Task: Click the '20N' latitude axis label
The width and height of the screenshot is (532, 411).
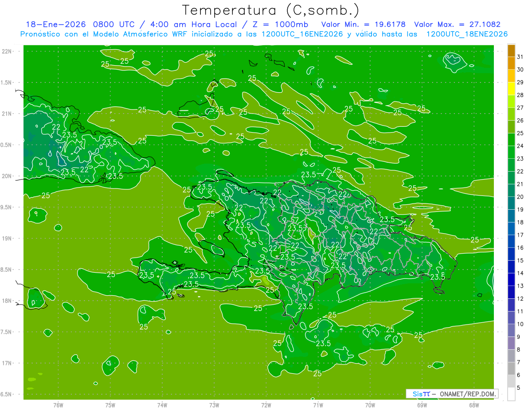Action: click(x=7, y=176)
